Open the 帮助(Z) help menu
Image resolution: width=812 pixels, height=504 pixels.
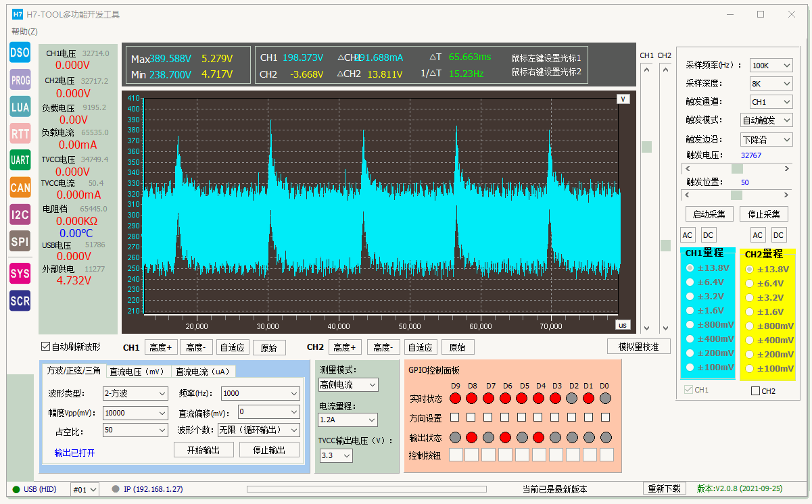click(x=24, y=31)
